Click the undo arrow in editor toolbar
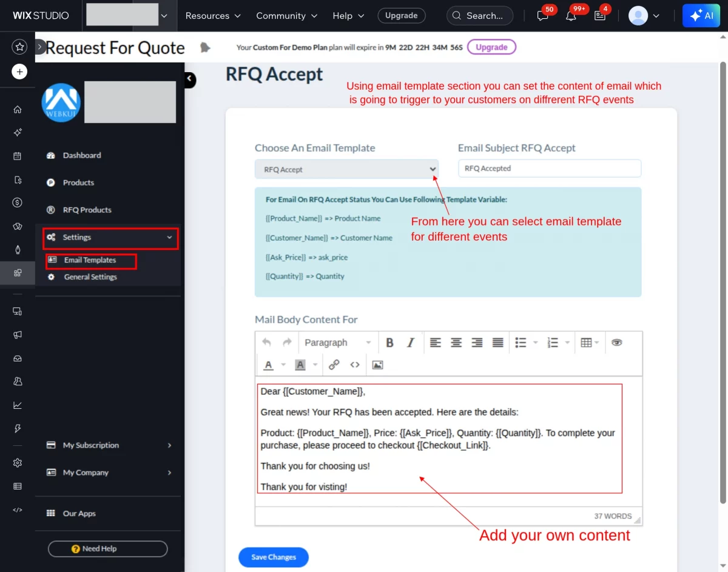This screenshot has height=572, width=728. click(266, 343)
